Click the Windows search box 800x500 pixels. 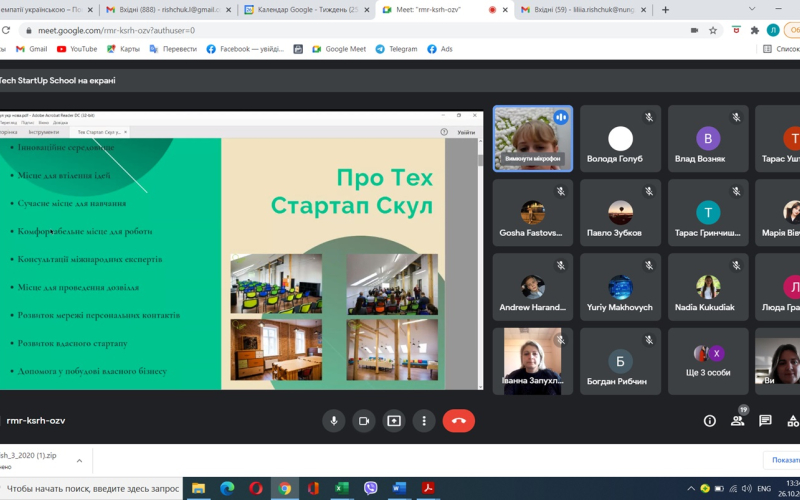click(x=90, y=489)
